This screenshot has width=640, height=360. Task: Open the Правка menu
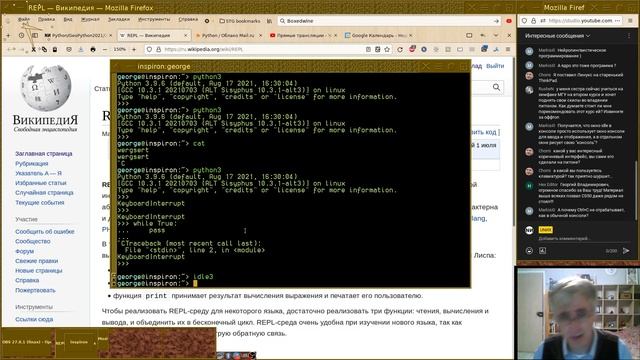pyautogui.click(x=46, y=20)
